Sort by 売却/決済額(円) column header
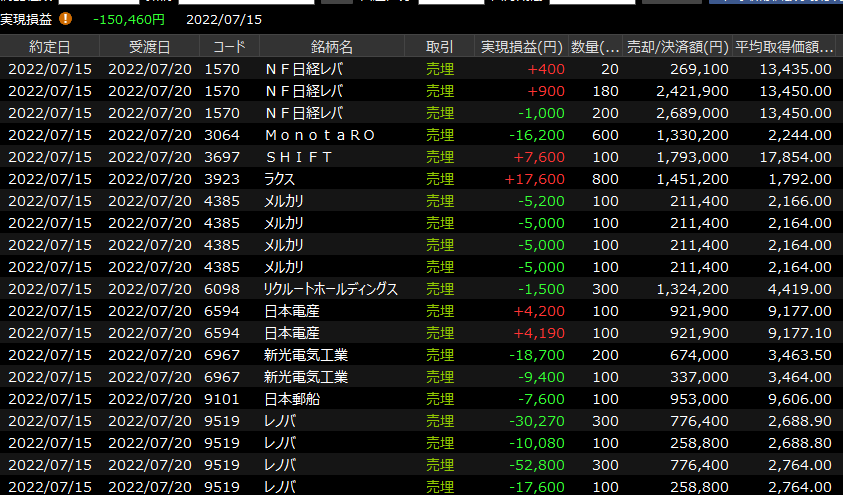This screenshot has width=843, height=495. (678, 47)
